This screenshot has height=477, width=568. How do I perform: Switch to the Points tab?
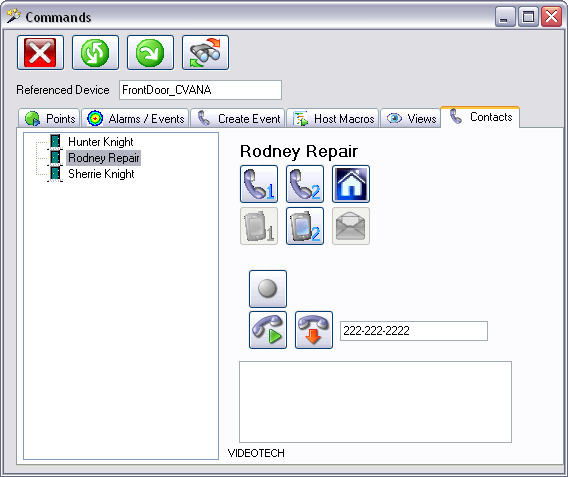point(49,118)
